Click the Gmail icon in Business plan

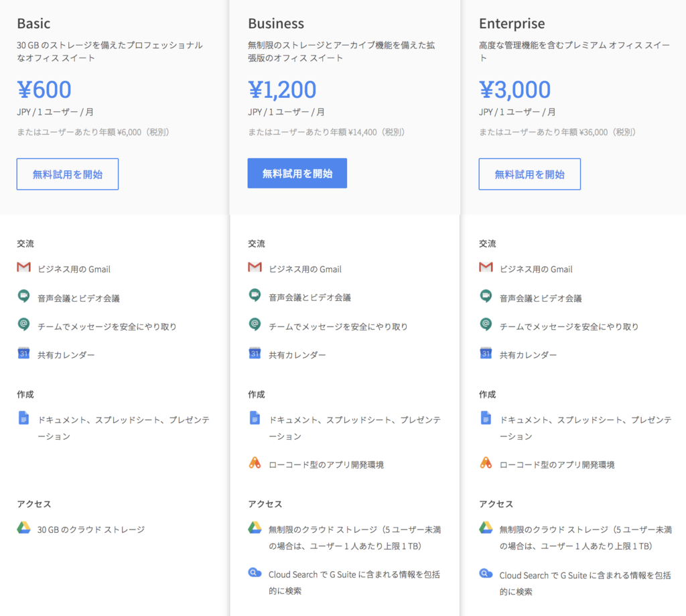click(255, 267)
